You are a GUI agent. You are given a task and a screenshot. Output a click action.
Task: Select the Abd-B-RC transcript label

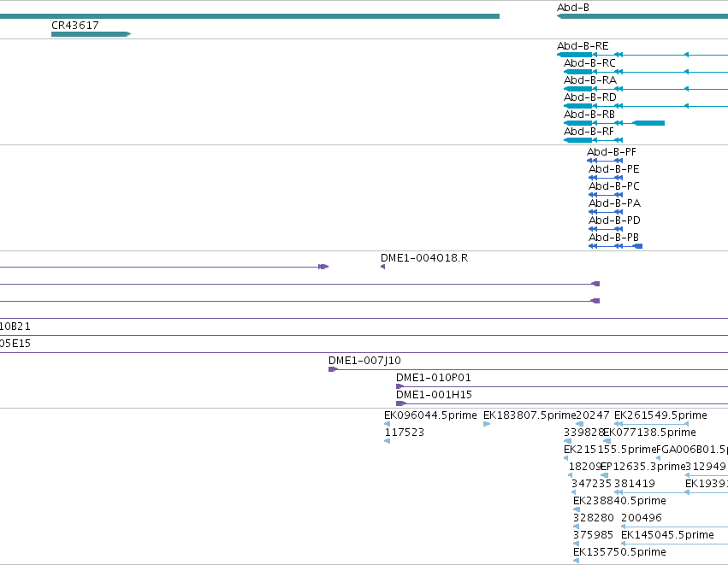(589, 63)
